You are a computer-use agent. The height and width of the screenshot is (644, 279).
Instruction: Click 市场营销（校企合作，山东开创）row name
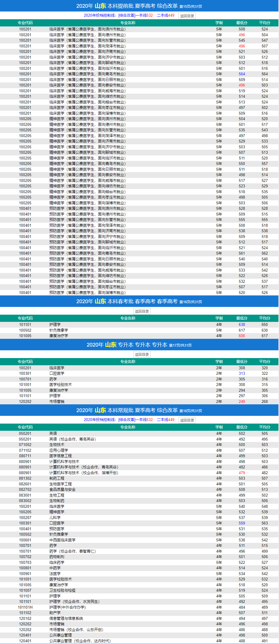coord(76,630)
